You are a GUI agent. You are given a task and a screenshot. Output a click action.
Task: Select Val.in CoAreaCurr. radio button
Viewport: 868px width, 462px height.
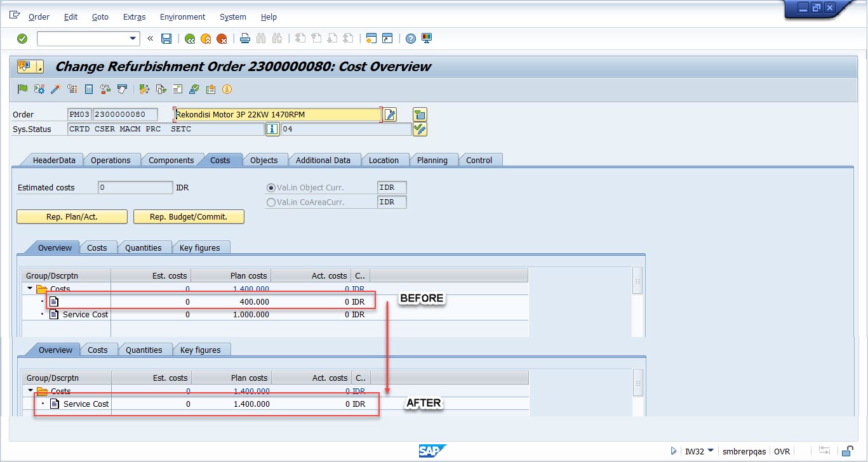(x=272, y=202)
